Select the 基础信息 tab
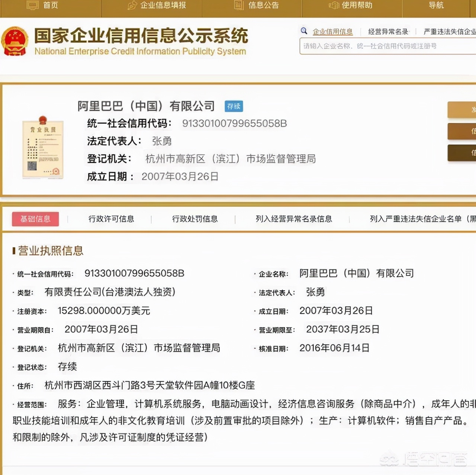 [35, 219]
